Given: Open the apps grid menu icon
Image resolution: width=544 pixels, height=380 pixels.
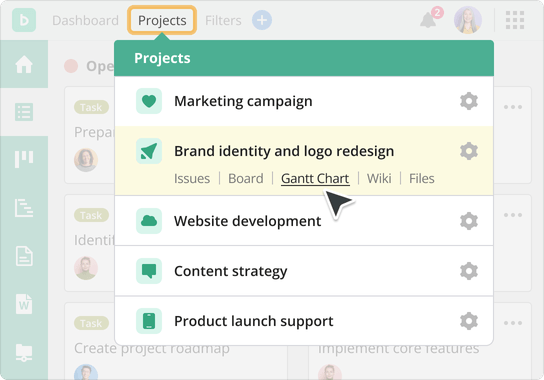Looking at the screenshot, I should pyautogui.click(x=515, y=20).
